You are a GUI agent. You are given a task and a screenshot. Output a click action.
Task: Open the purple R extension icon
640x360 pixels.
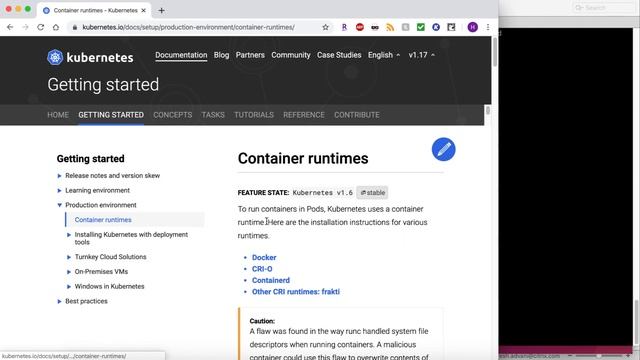pos(344,27)
